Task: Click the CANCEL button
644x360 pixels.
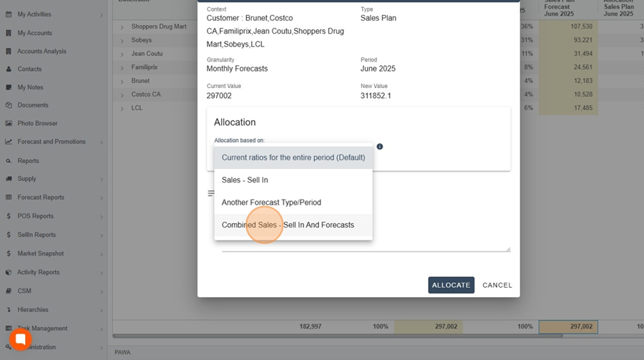Action: 497,285
